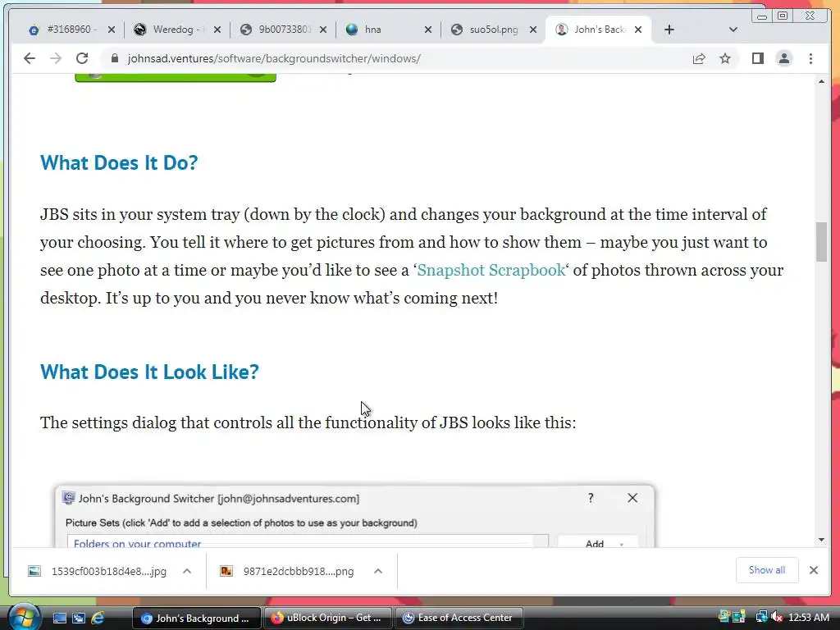This screenshot has height=630, width=840.
Task: Close the downloads bar
Action: click(x=814, y=570)
